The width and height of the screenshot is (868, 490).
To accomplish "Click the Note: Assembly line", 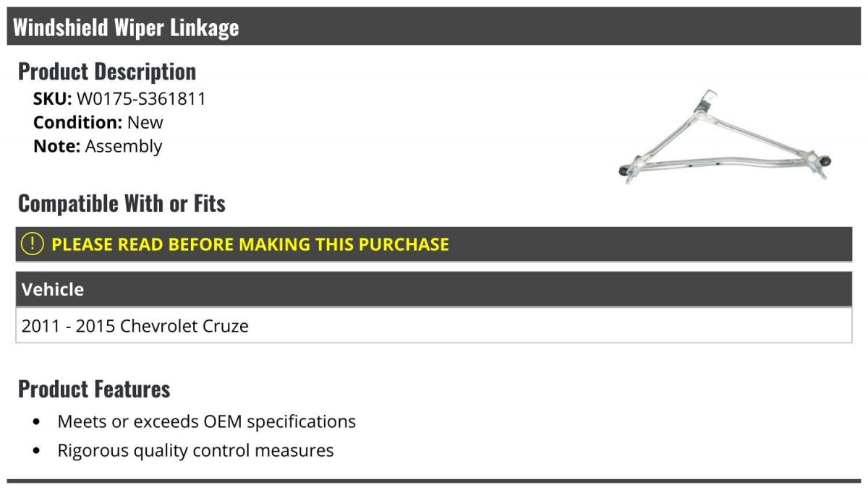I will point(98,146).
